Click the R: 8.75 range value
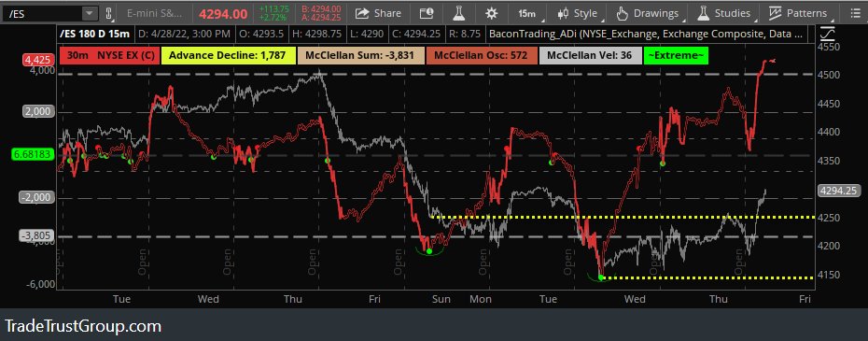 pyautogui.click(x=465, y=34)
